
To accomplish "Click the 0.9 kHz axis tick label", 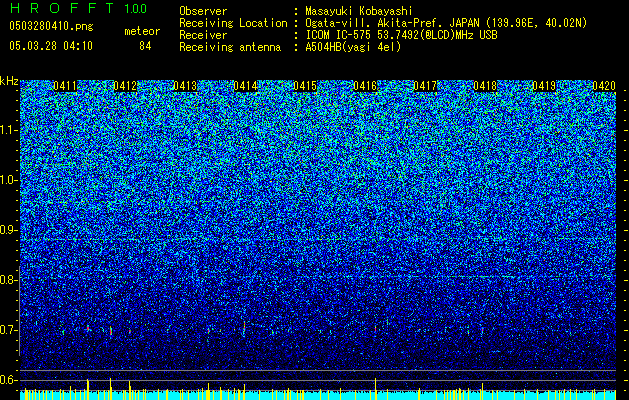I will (8, 230).
